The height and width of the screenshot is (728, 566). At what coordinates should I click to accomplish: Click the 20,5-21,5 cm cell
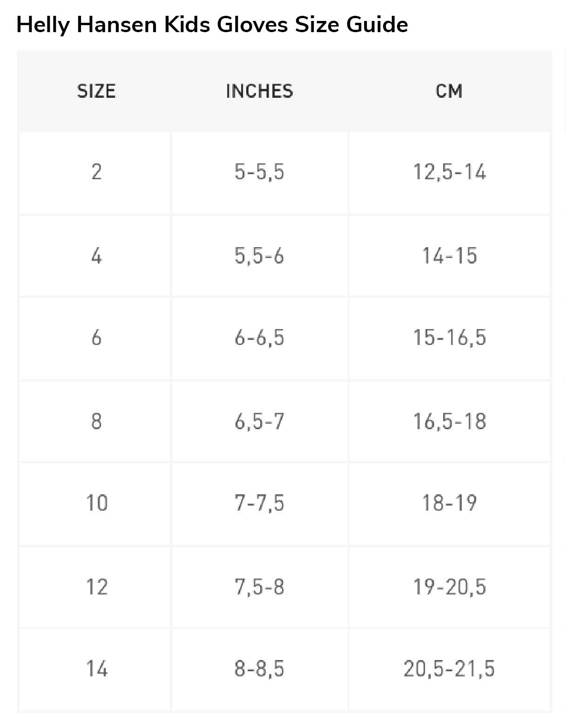[450, 669]
